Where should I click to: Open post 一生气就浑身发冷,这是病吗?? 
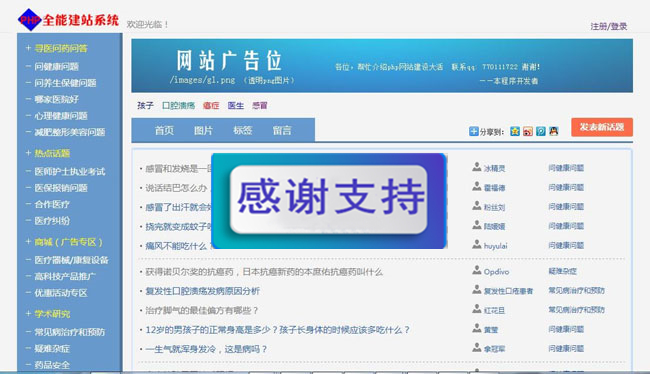point(206,349)
